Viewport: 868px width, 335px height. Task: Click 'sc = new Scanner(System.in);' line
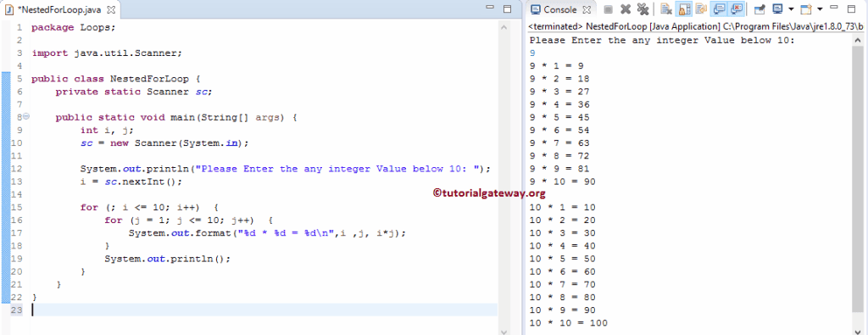[164, 142]
